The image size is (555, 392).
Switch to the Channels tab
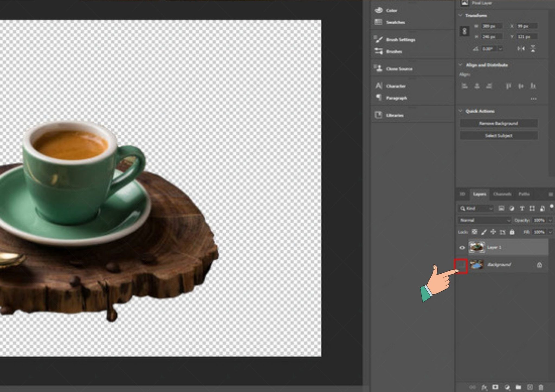tap(503, 194)
